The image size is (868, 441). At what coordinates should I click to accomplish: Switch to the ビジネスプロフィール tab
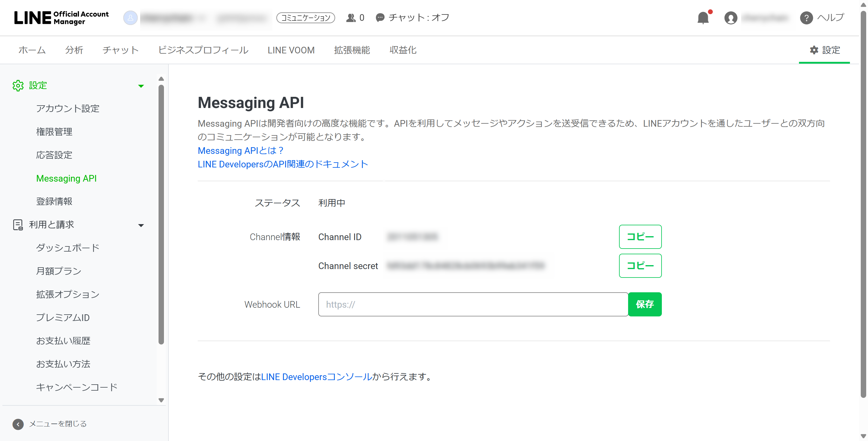tap(203, 50)
